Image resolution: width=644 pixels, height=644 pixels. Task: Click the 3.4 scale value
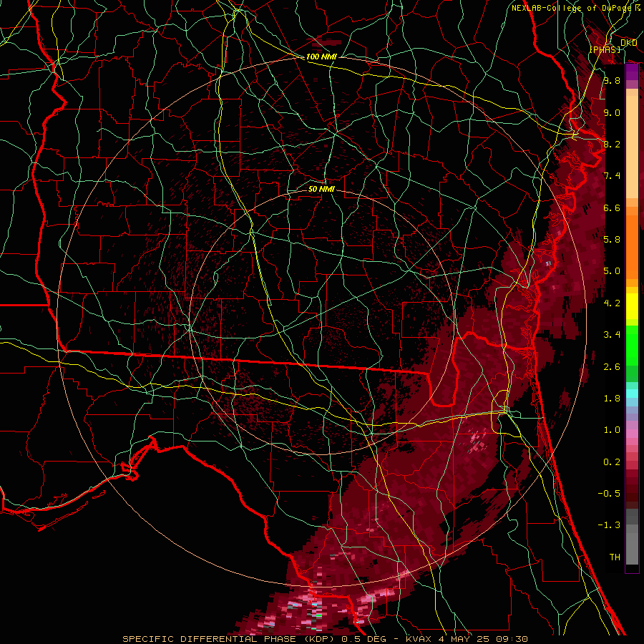pos(612,335)
